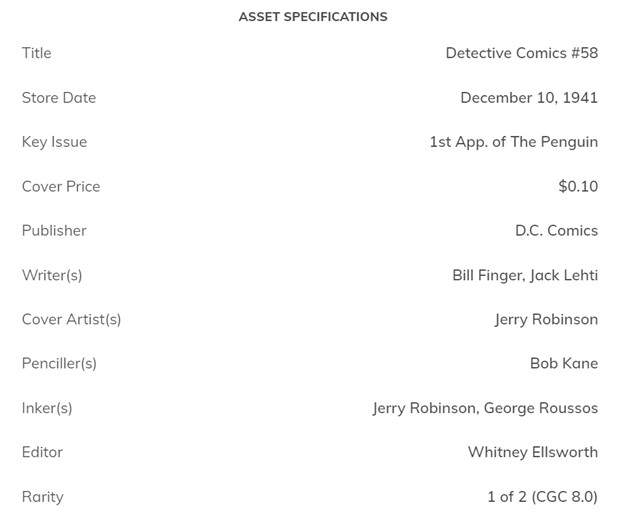Screen dimensions: 624x514
Task: Select the 1 of 2 (CGC 8.0) rarity value
Action: click(542, 497)
